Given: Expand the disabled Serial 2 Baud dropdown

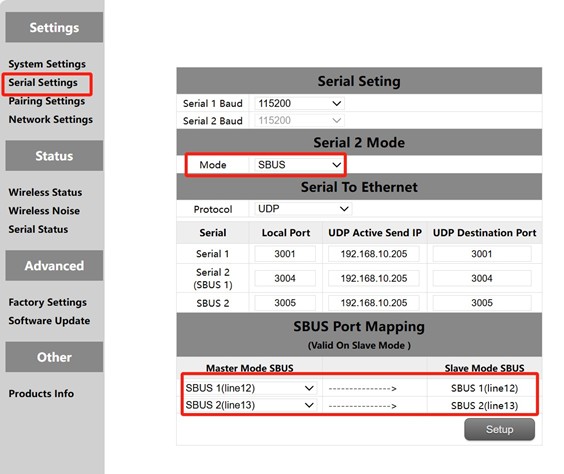Looking at the screenshot, I should tap(299, 120).
